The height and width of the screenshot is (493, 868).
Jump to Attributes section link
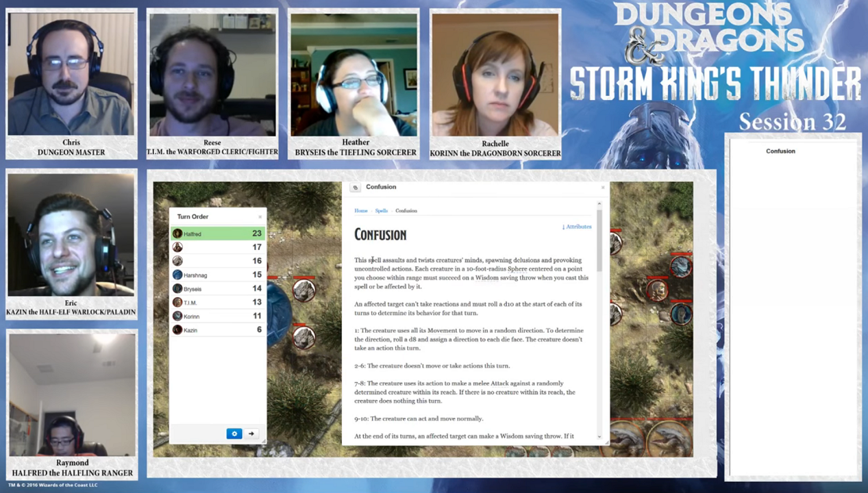pos(577,227)
